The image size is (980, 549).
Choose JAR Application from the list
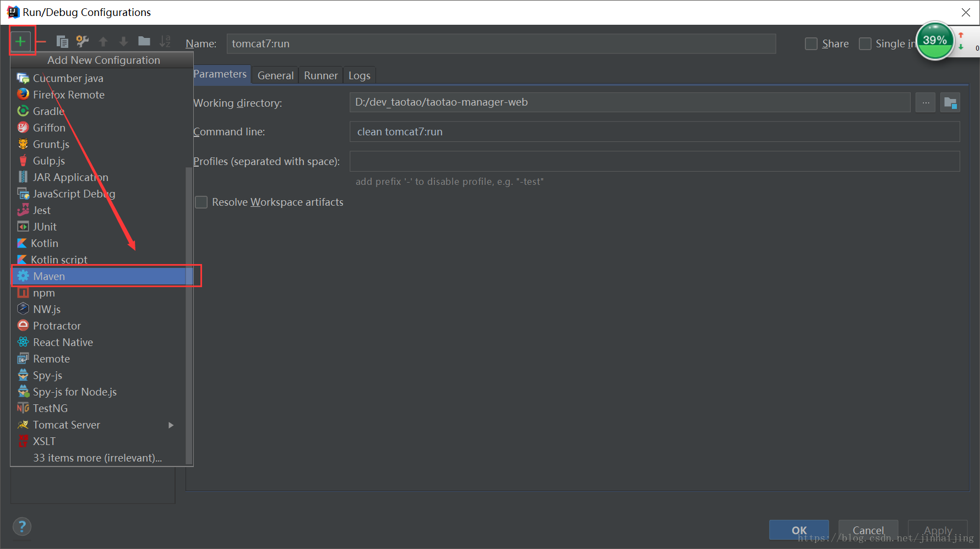99,177
